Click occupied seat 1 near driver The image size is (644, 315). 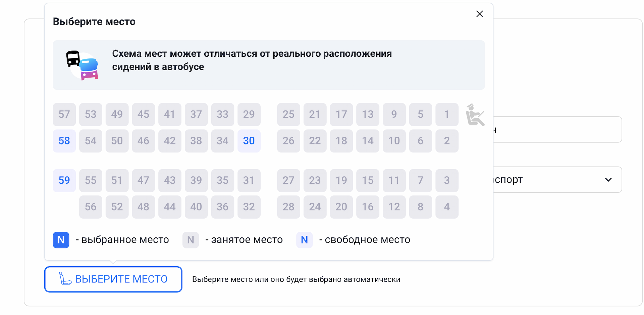click(447, 115)
